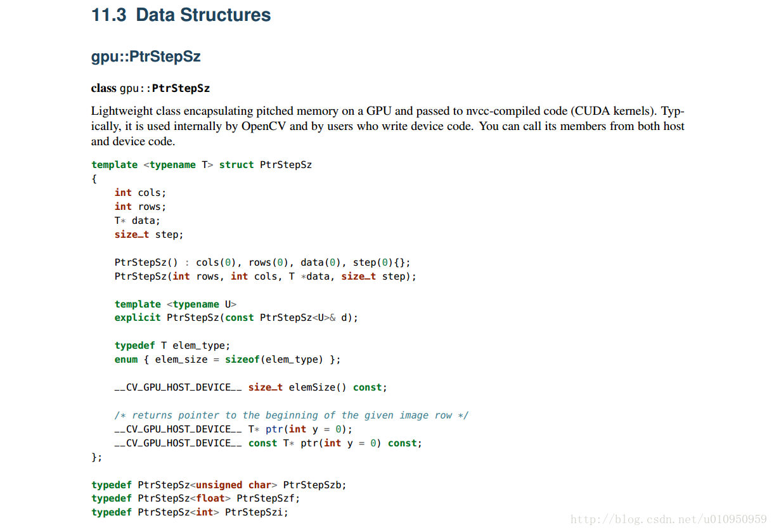This screenshot has width=774, height=532.
Task: Click the "gpu::PtrStepSz" subsection heading
Action: 146,56
